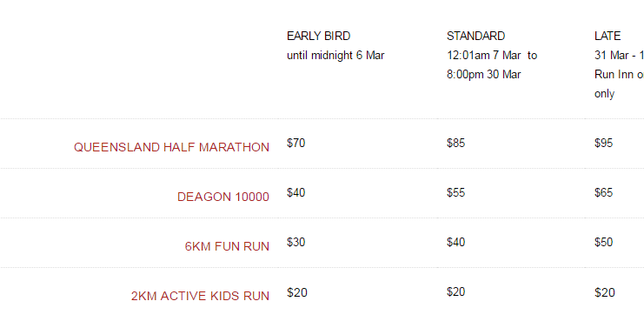644x328 pixels.
Task: Select the $85 half marathon standard price
Action: (456, 143)
